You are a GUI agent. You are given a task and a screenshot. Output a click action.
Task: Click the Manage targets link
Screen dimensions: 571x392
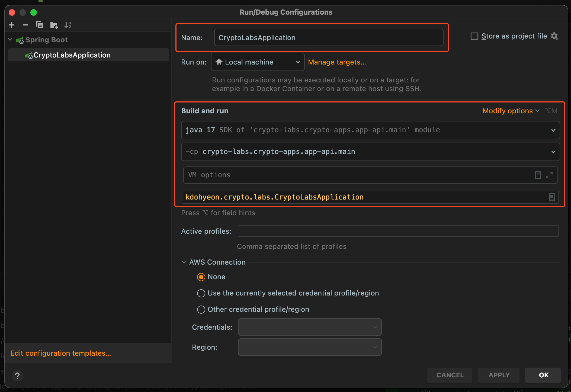[x=337, y=62]
